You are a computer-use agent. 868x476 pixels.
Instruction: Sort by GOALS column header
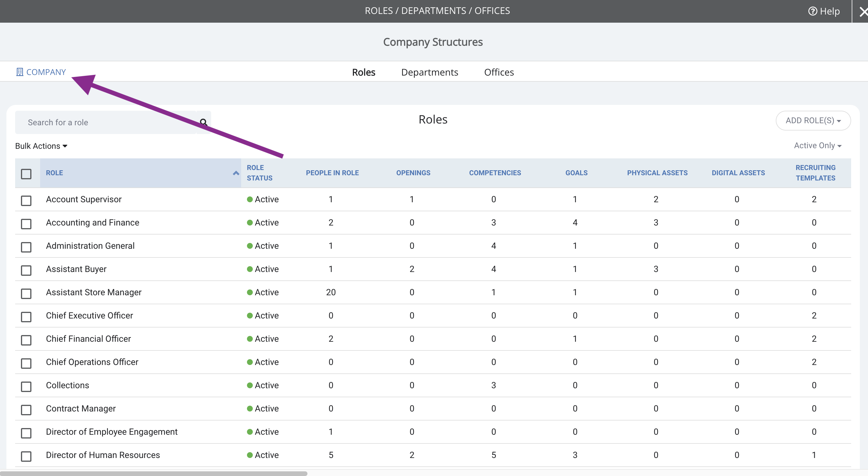click(x=576, y=173)
